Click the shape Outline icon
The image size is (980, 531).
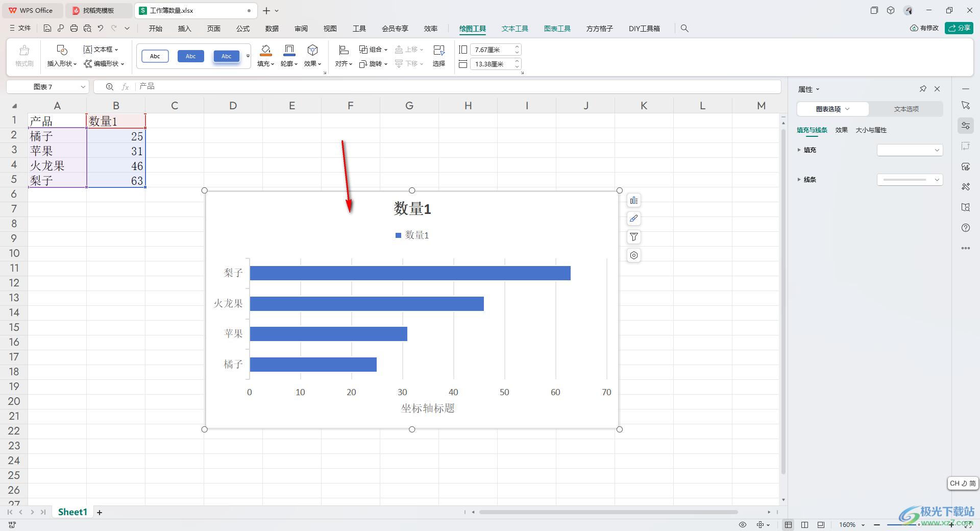pyautogui.click(x=289, y=50)
